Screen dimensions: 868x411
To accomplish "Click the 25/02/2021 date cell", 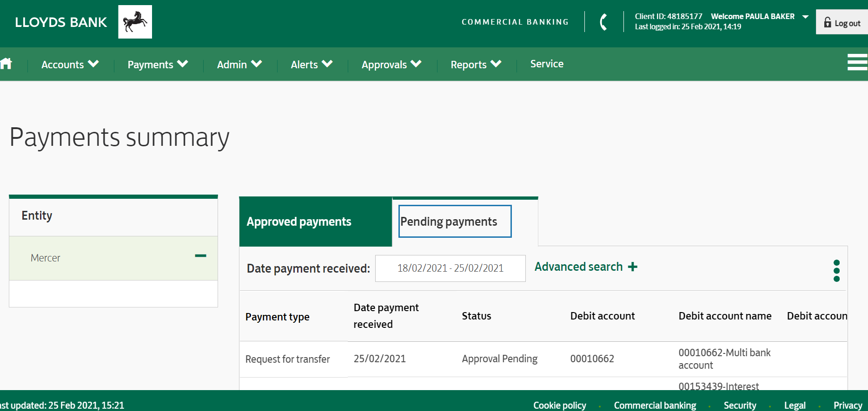I will pos(380,359).
